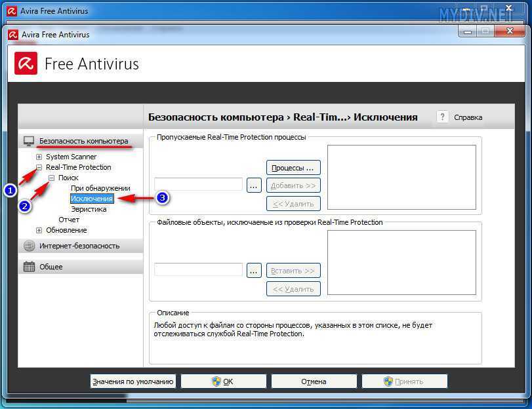Browse for process with top ellipsis button
This screenshot has width=532, height=409.
(x=254, y=185)
